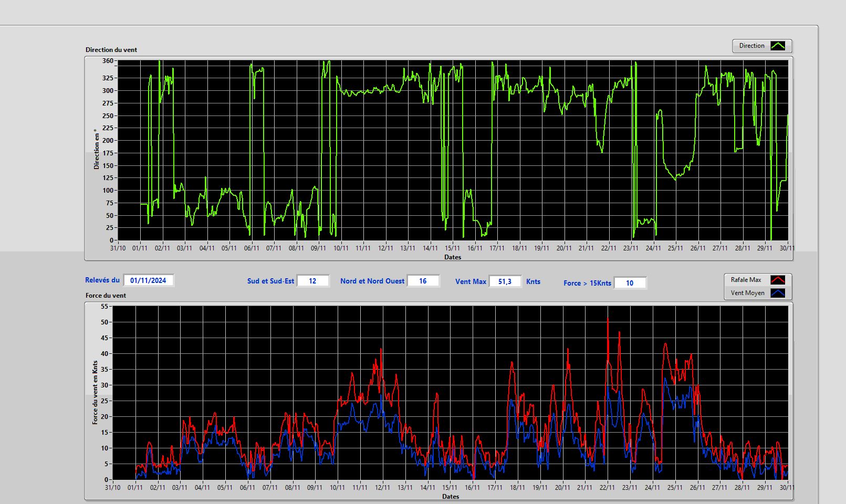Click the Force > 15Knts value 10
Screen dimensions: 846x504
(x=630, y=283)
